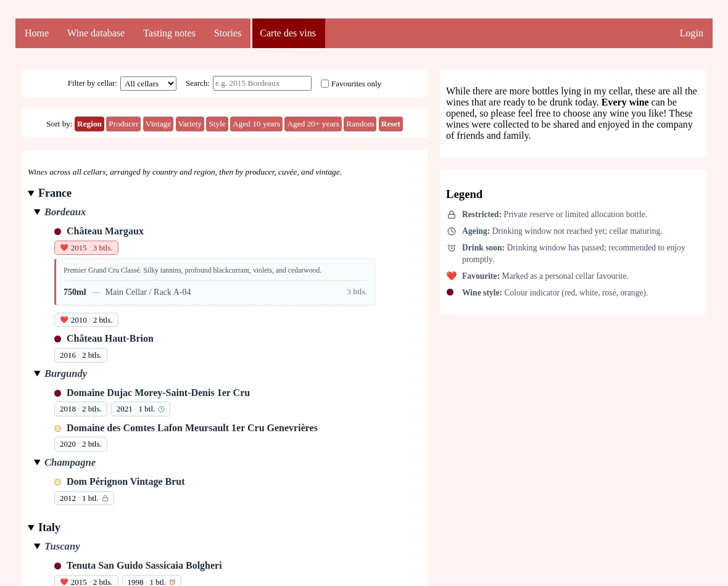Click the heart icon on the Margaux 2015 pill
The height and width of the screenshot is (586, 728).
pyautogui.click(x=64, y=247)
